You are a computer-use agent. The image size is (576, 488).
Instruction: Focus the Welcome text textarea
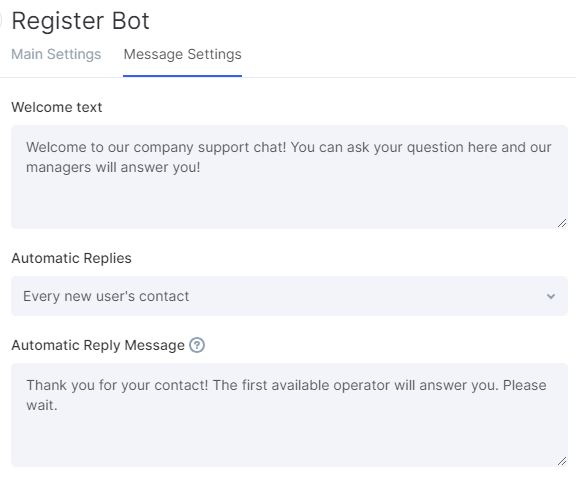(289, 177)
